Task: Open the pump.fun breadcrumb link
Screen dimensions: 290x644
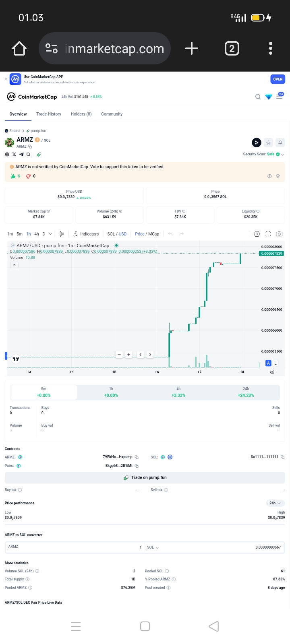Action: pyautogui.click(x=36, y=131)
